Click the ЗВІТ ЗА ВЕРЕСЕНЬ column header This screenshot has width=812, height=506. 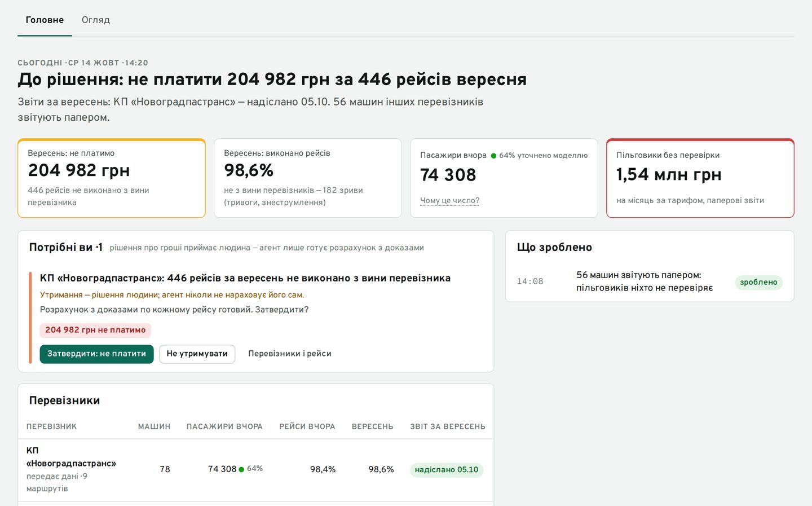pos(448,426)
